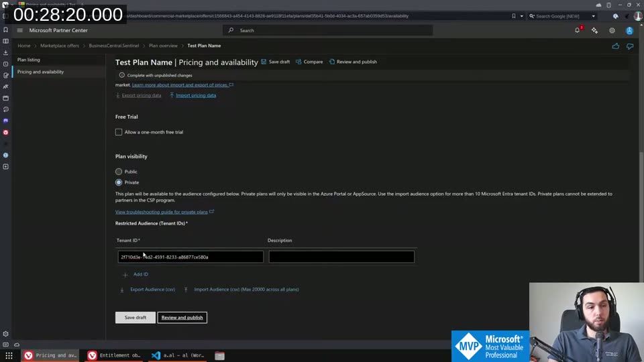Image resolution: width=644 pixels, height=362 pixels.
Task: Go to BusinessCentral.Sentinel breadcrumb
Action: 114,46
